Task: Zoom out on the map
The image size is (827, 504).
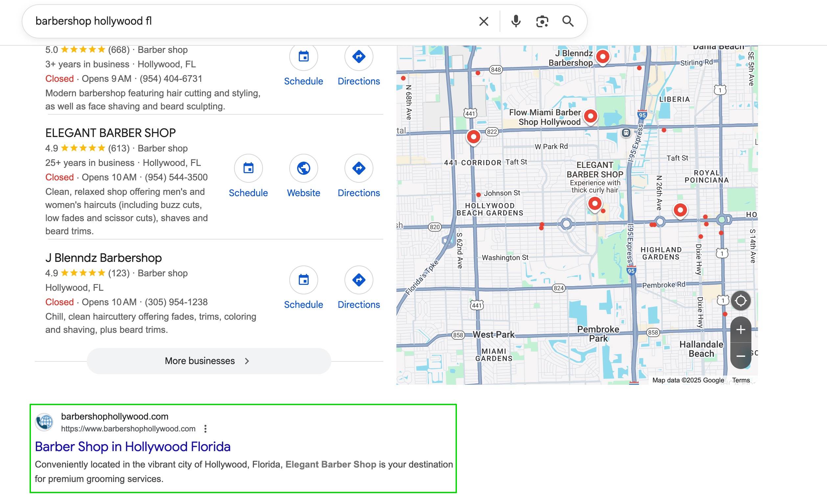Action: [741, 356]
